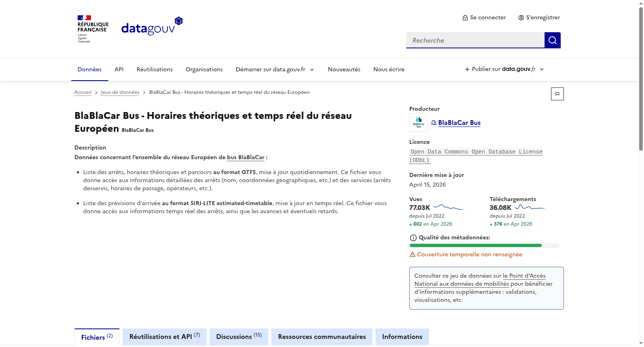Focus the Recherche search field
Viewport: 644px width, 347px height.
click(475, 40)
